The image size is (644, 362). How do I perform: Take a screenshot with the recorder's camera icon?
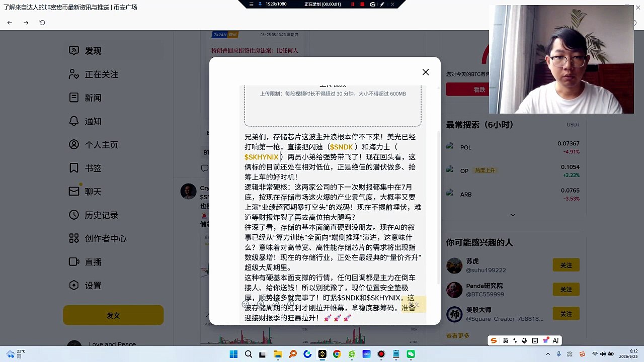pos(372,4)
